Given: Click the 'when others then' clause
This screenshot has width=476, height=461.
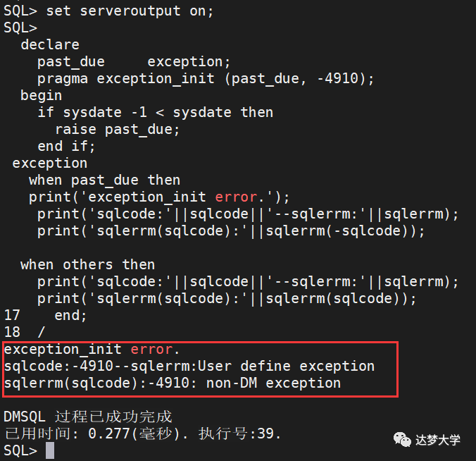Looking at the screenshot, I should point(87,264).
